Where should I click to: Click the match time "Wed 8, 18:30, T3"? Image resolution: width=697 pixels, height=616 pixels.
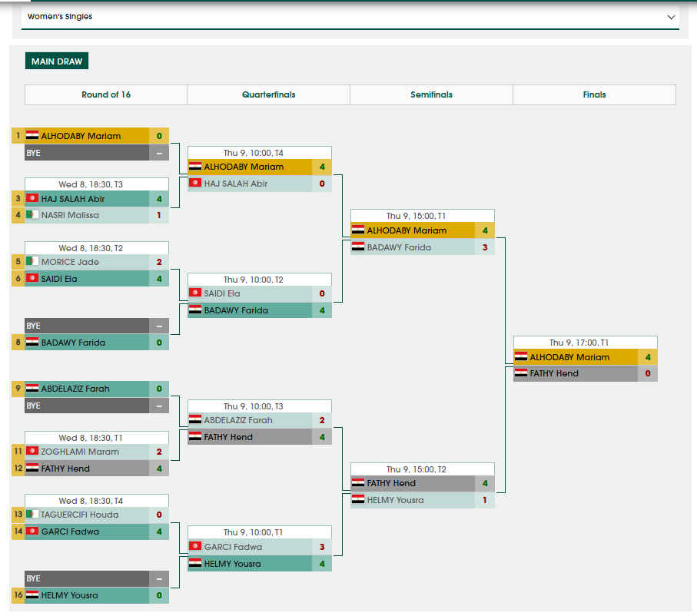(x=91, y=184)
